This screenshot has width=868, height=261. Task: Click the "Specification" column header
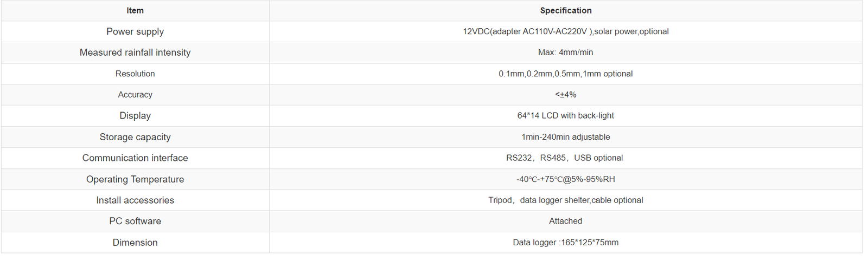coord(565,10)
